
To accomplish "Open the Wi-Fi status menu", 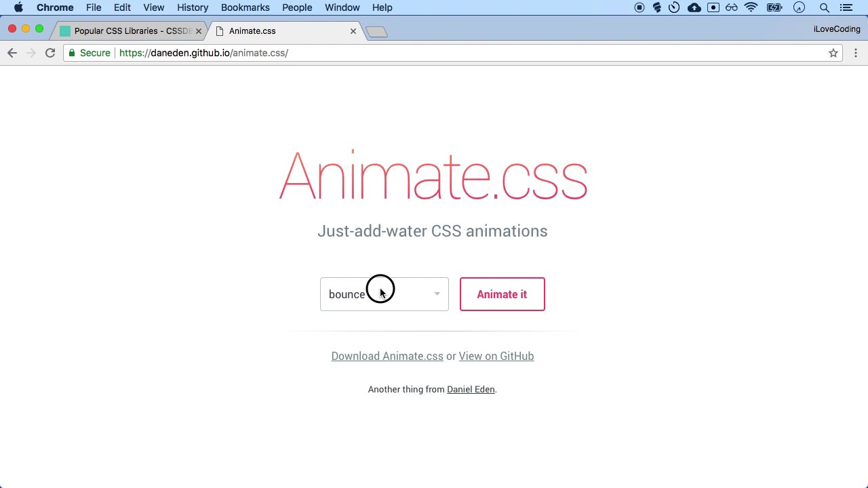I will click(751, 7).
